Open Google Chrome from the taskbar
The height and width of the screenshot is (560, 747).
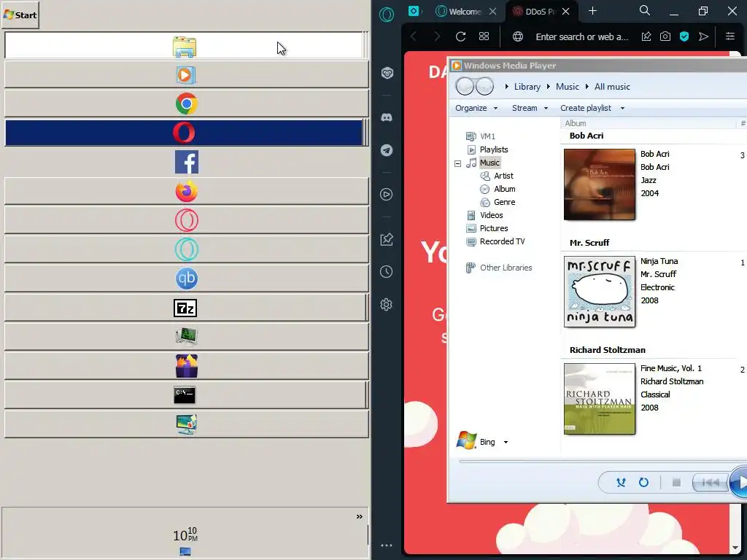[x=186, y=104]
